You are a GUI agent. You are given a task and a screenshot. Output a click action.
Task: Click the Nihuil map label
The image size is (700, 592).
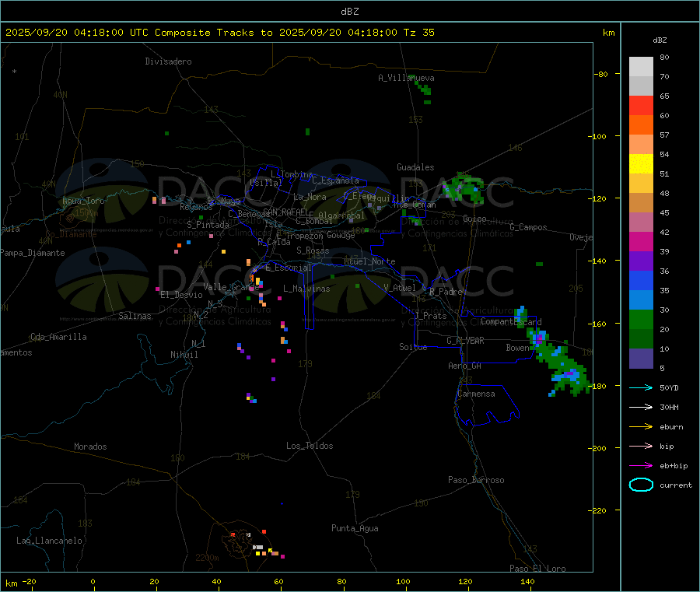184,355
